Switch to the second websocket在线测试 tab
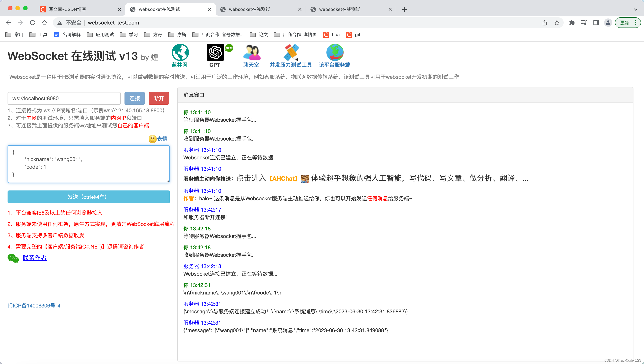 pos(250,9)
